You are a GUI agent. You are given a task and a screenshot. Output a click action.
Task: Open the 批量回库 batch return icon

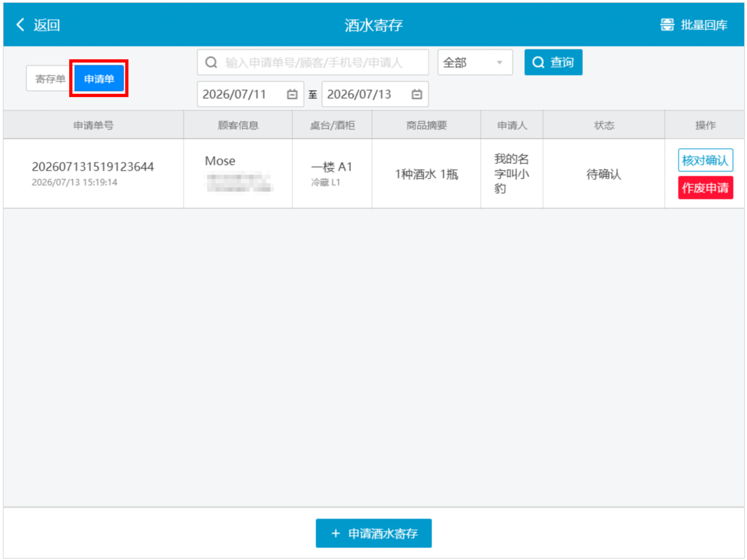(667, 25)
